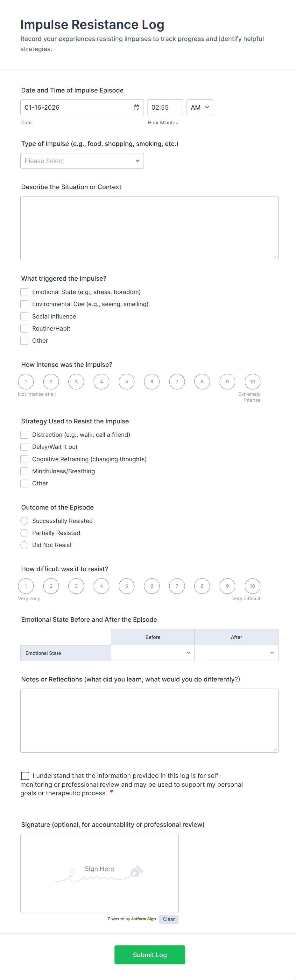The width and height of the screenshot is (296, 980).
Task: Clear the signature field
Action: tap(168, 919)
